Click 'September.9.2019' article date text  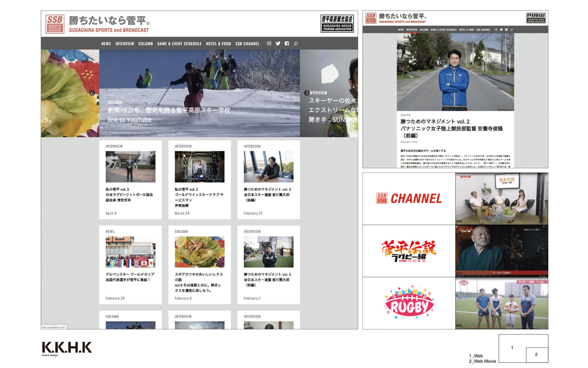(x=409, y=142)
